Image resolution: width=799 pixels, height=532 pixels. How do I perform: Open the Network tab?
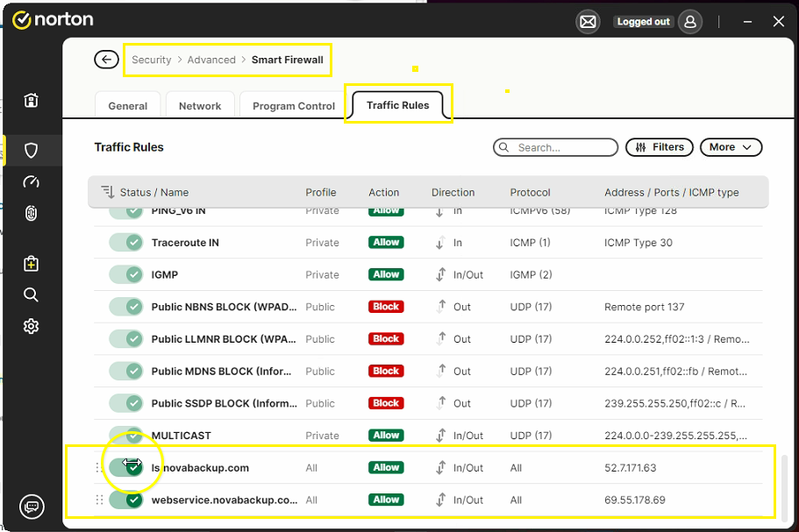pos(200,105)
